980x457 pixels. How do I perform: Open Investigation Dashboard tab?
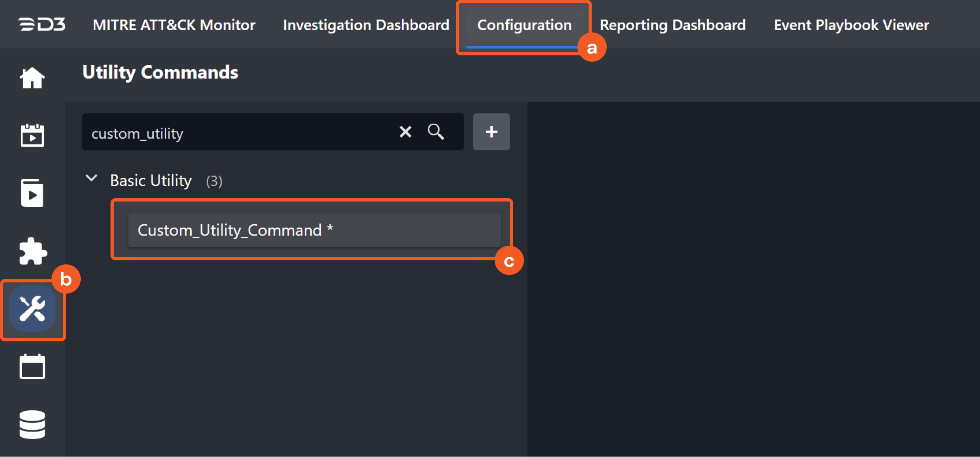click(366, 25)
